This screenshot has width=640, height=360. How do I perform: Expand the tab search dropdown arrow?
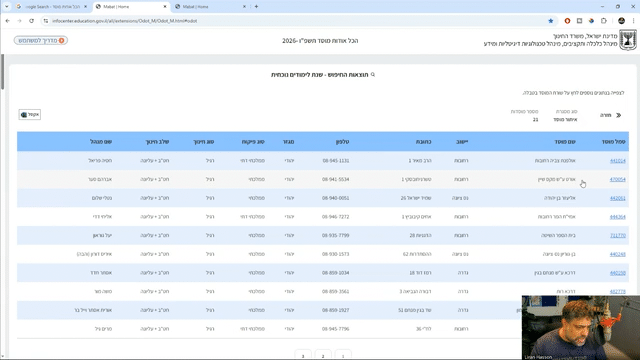(x=7, y=7)
